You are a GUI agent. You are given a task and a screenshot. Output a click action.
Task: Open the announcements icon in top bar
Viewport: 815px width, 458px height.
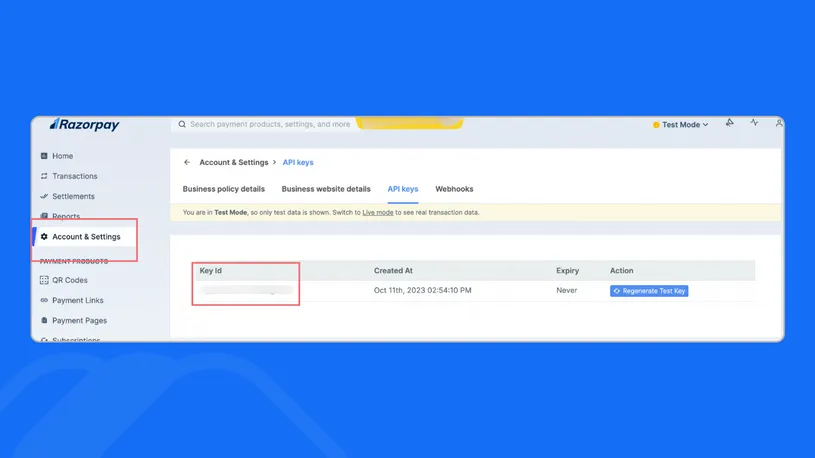pos(730,123)
